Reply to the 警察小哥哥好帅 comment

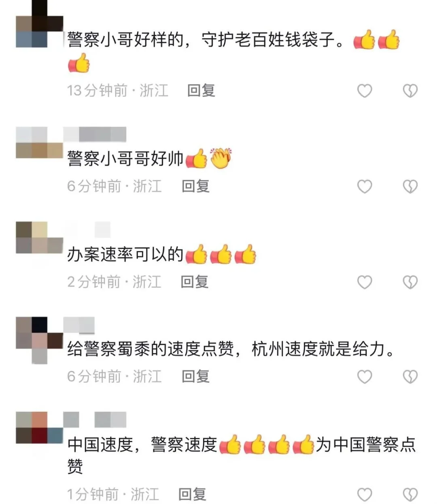click(x=195, y=186)
